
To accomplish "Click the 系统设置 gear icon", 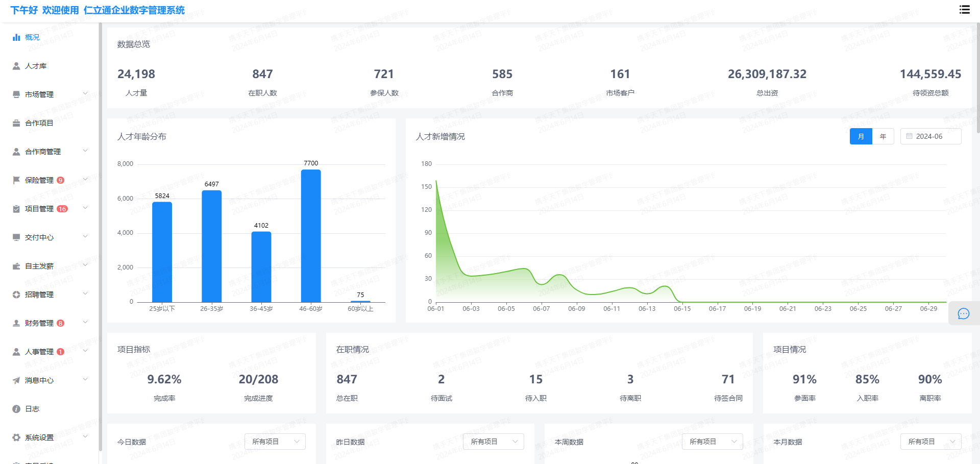I will [16, 437].
